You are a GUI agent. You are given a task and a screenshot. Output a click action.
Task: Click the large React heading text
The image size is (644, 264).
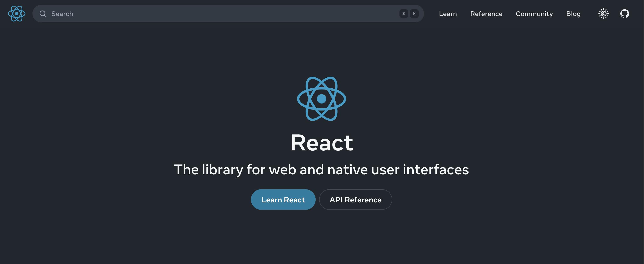tap(322, 143)
